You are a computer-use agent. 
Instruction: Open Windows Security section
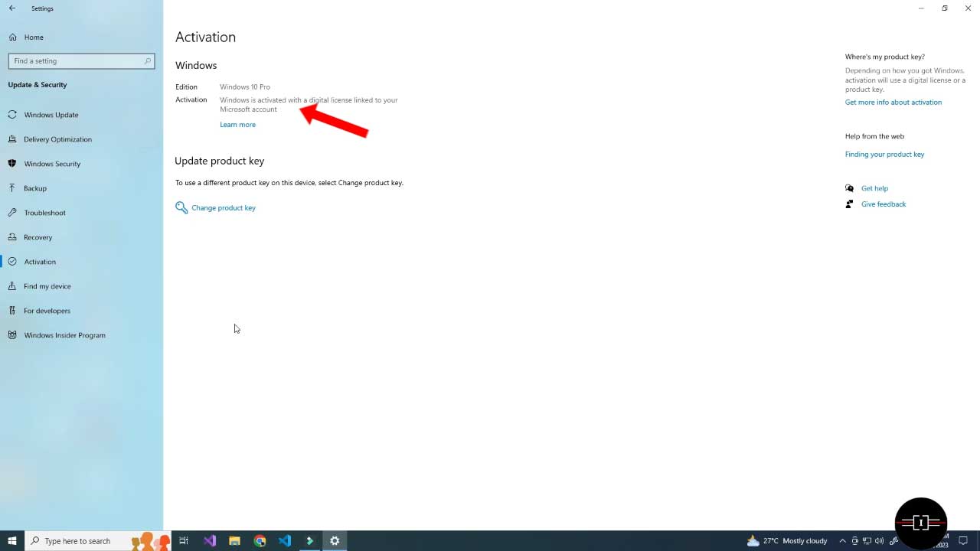point(52,164)
